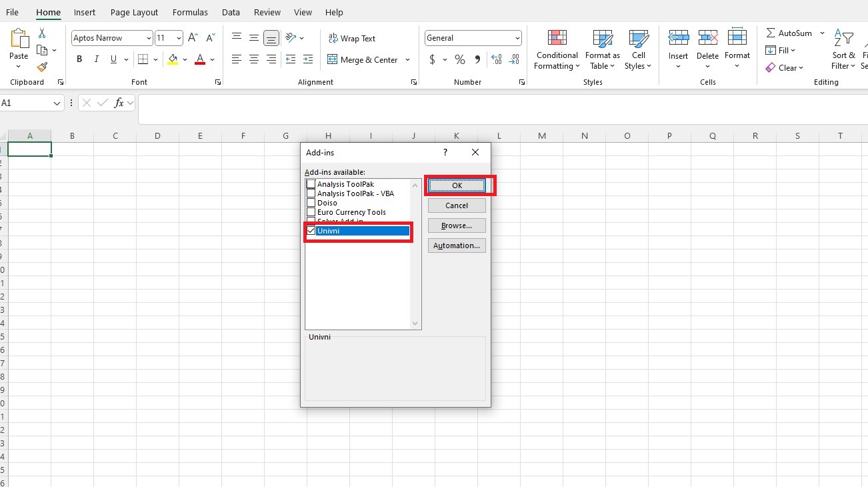Screen dimensions: 868x487
Task: Click OK in the Add-ins dialog
Action: 457,185
